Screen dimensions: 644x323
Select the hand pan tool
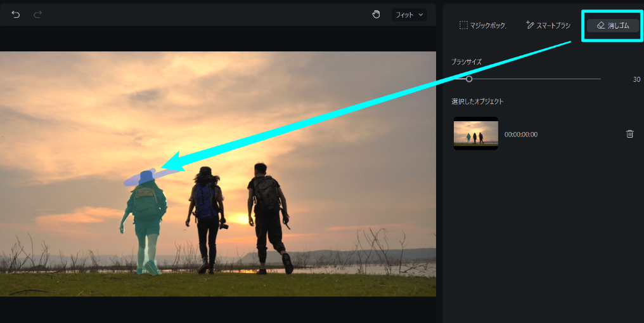[x=376, y=14]
